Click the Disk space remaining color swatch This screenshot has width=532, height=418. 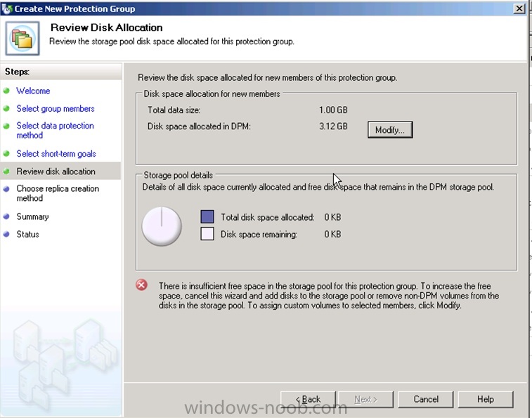click(x=207, y=234)
